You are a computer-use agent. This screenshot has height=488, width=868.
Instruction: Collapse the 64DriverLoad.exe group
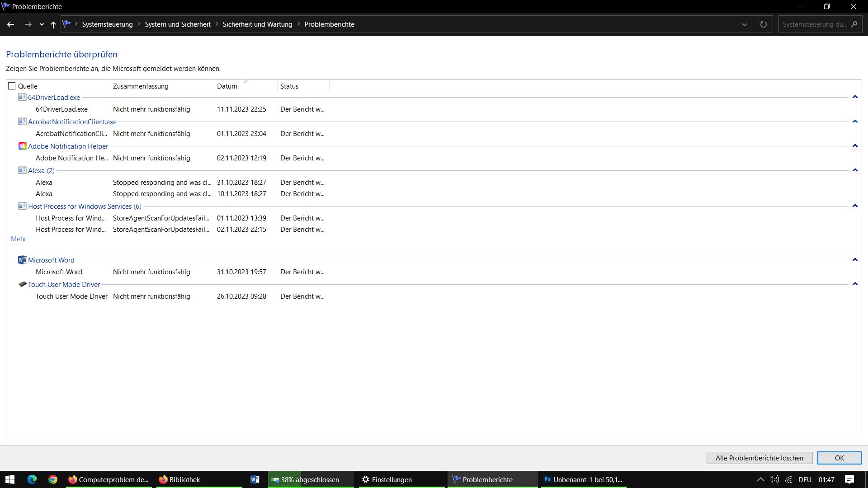tap(855, 97)
